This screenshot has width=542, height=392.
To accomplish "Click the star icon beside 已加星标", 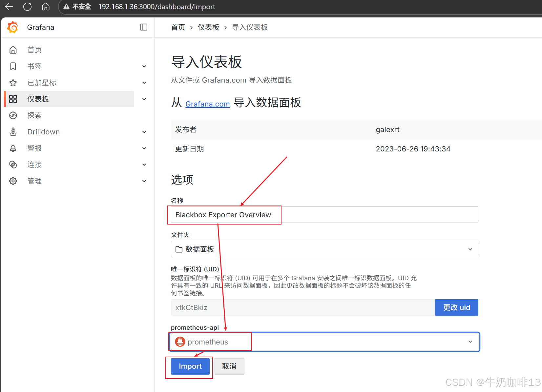I will (x=13, y=83).
